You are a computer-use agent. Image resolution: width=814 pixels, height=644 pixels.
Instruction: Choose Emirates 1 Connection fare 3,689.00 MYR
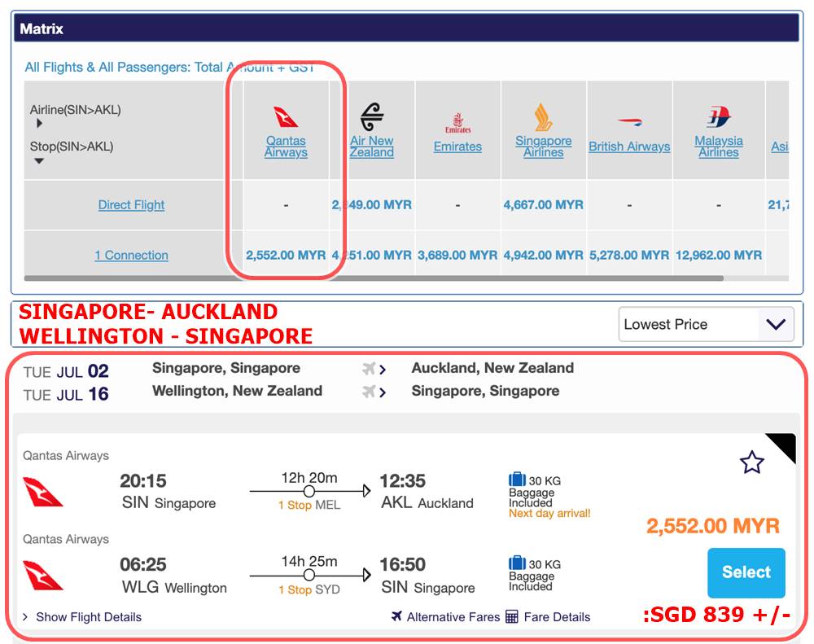click(457, 256)
